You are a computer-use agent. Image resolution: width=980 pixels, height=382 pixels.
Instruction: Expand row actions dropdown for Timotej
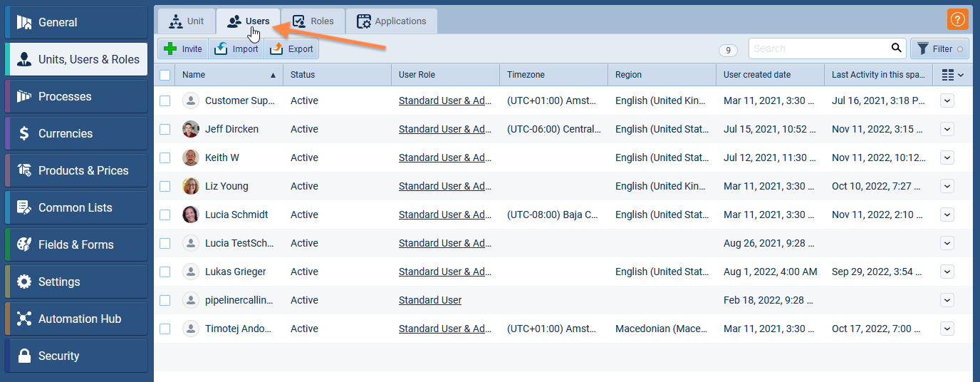tap(947, 329)
